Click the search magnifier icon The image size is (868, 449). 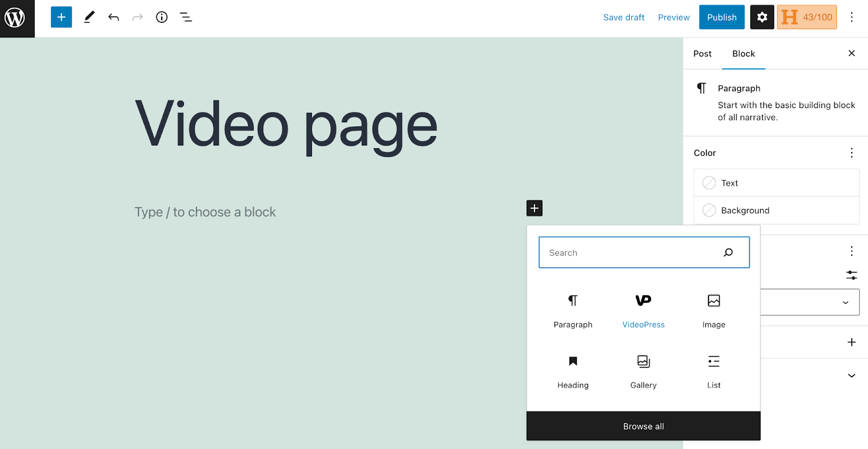(x=729, y=252)
